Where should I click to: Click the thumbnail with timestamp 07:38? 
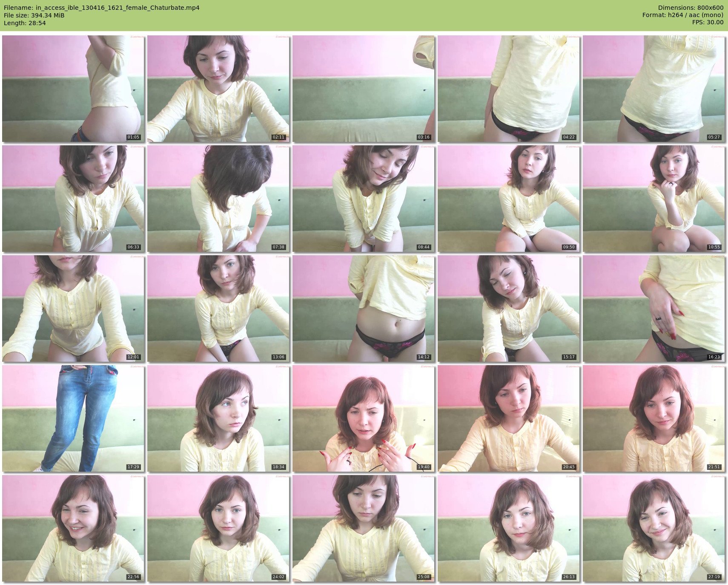[x=218, y=199]
